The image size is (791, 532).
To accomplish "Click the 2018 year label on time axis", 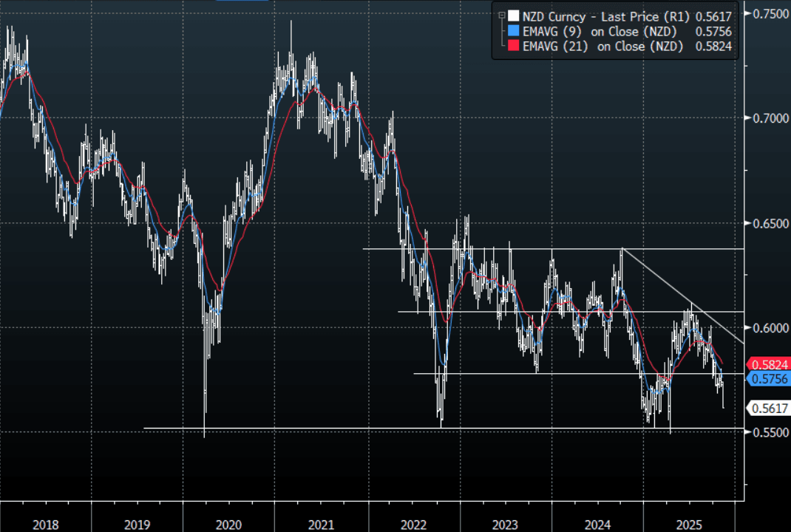I will pos(45,525).
